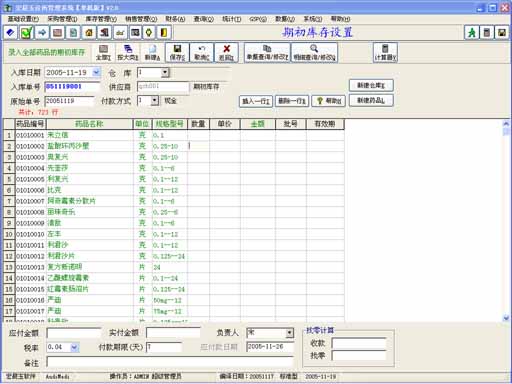Click the brown box toolbar icon
512x384 pixels.
tap(57, 32)
